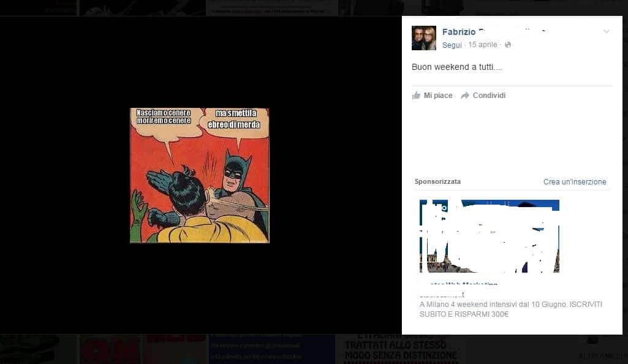Follow the poster with Segui
628x364 pixels.
coord(452,45)
